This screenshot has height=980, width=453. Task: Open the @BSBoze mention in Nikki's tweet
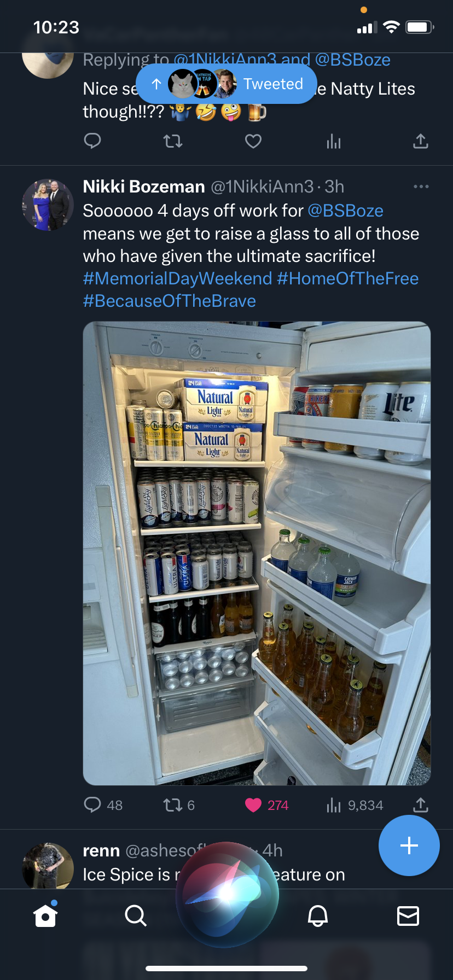[x=345, y=211]
